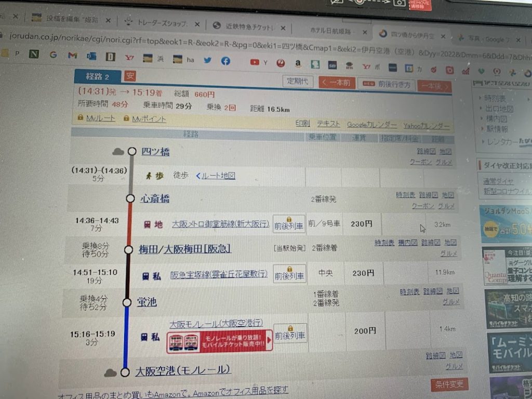Open the ルート地図 walking route link

215,176
